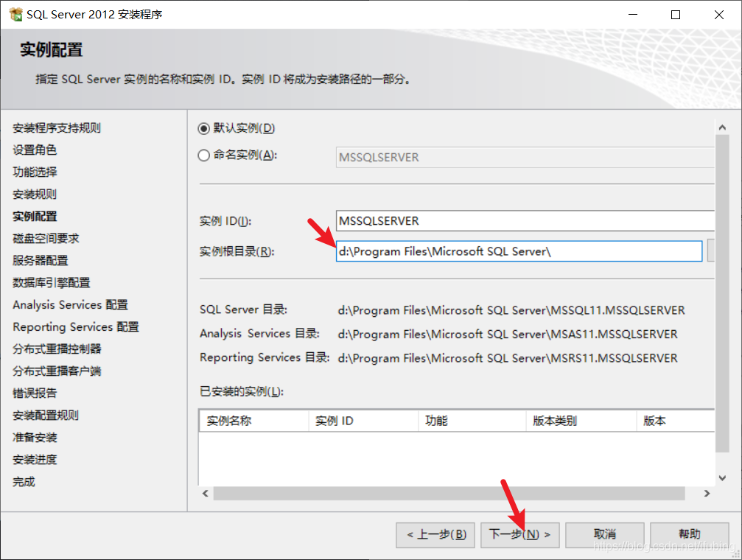This screenshot has width=742, height=560.
Task: Click the horizontal scrollbar thumb
Action: point(449,493)
